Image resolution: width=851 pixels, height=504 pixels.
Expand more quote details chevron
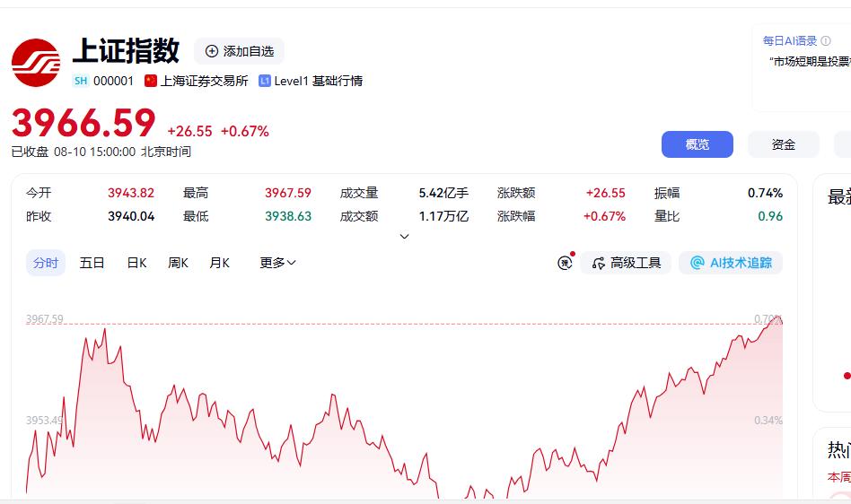(x=404, y=236)
